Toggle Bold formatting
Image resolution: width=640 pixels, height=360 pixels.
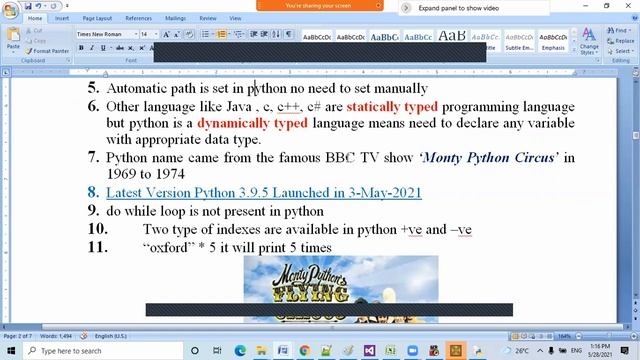(81, 48)
